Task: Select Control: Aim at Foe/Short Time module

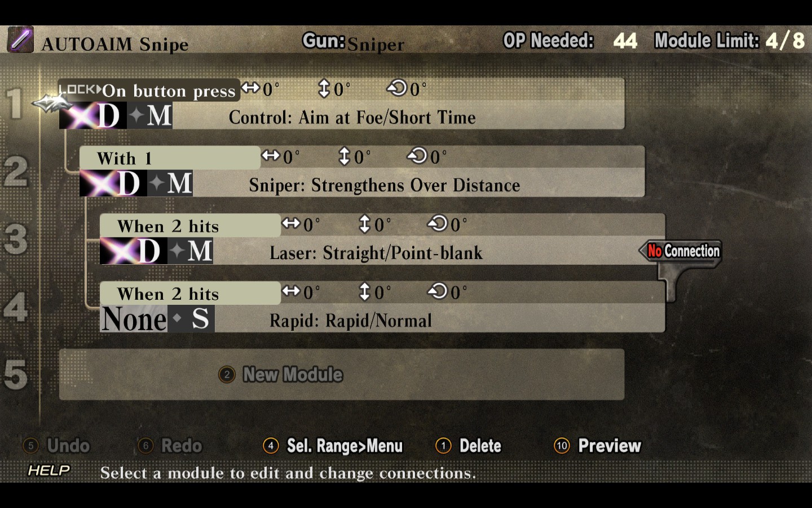Action: coord(352,117)
